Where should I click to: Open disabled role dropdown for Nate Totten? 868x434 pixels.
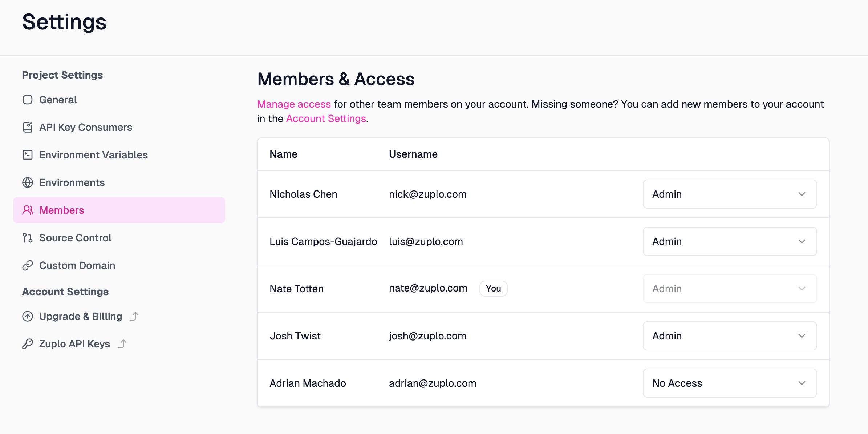tap(730, 289)
